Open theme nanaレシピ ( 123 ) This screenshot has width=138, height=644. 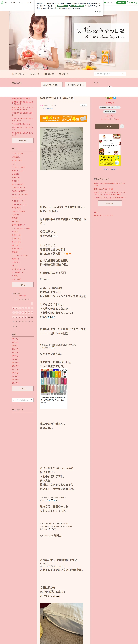pos(18,211)
